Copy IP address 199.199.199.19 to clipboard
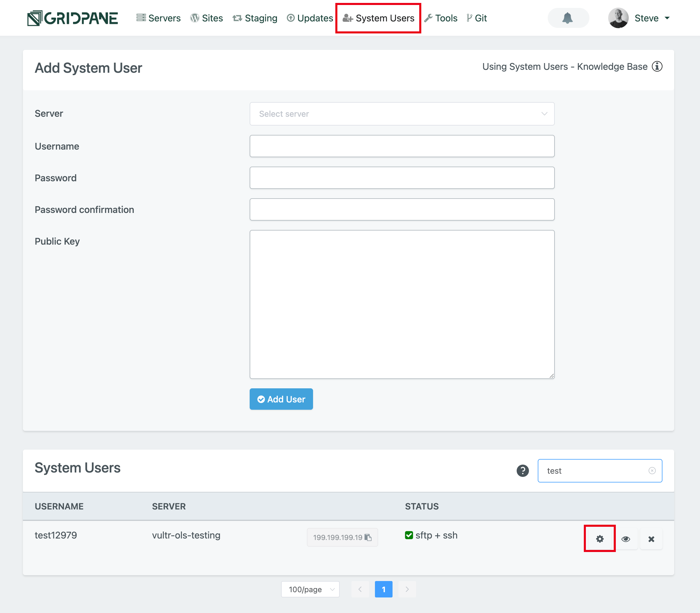The width and height of the screenshot is (700, 613). [x=368, y=537]
